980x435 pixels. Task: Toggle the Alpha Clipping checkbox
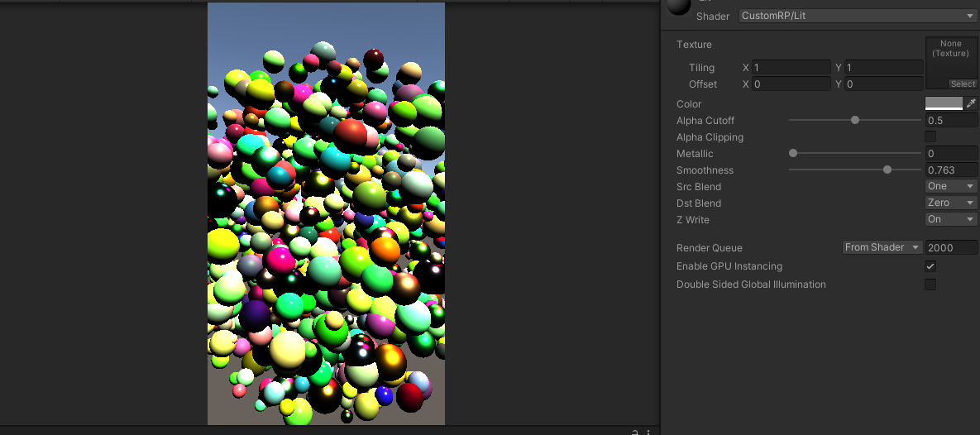point(930,136)
